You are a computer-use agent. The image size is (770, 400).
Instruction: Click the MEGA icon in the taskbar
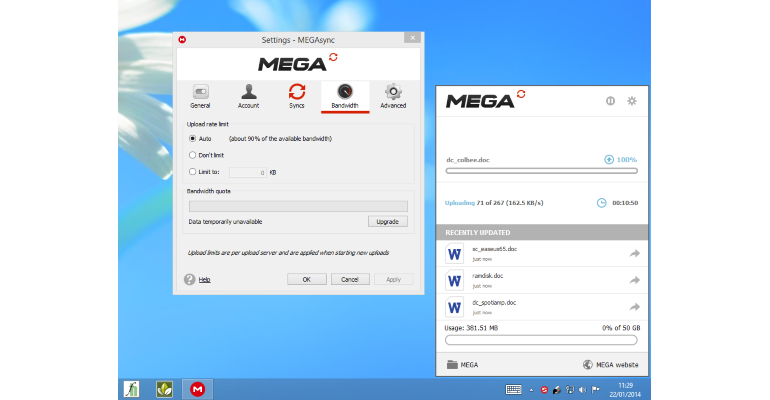[197, 389]
